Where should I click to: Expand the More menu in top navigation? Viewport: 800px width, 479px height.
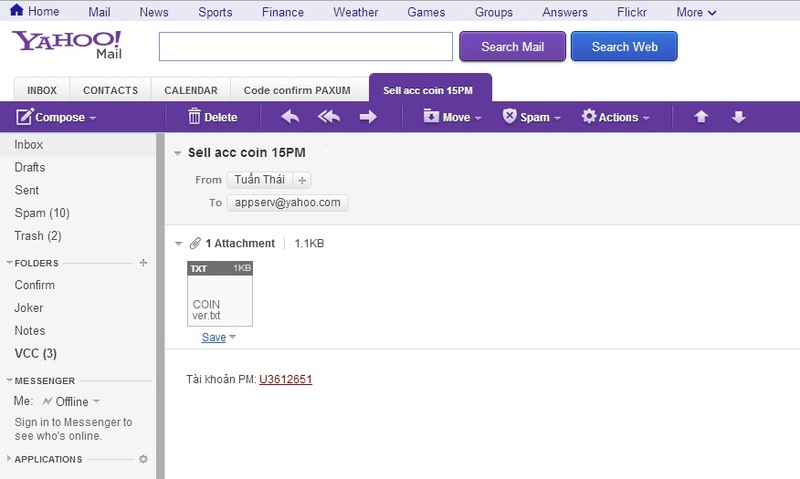(696, 12)
